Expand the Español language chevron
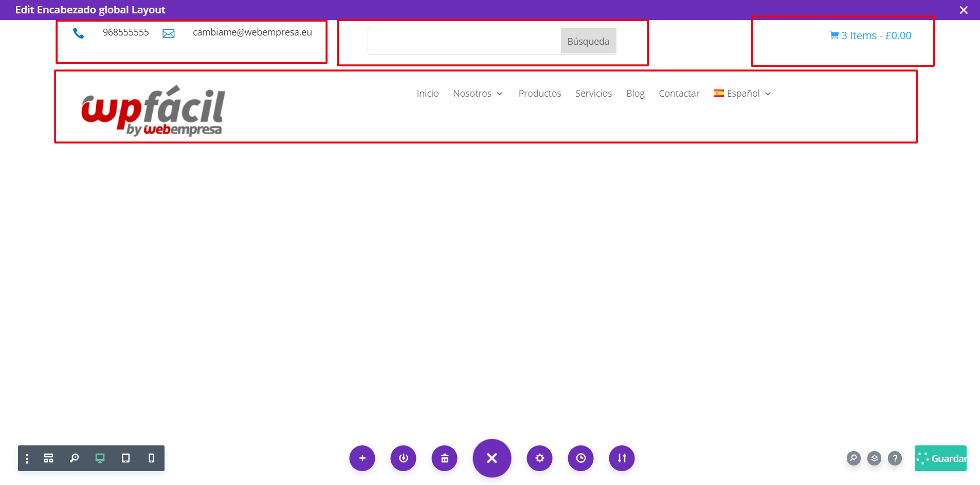Viewport: 980px width, 485px height. pos(768,94)
